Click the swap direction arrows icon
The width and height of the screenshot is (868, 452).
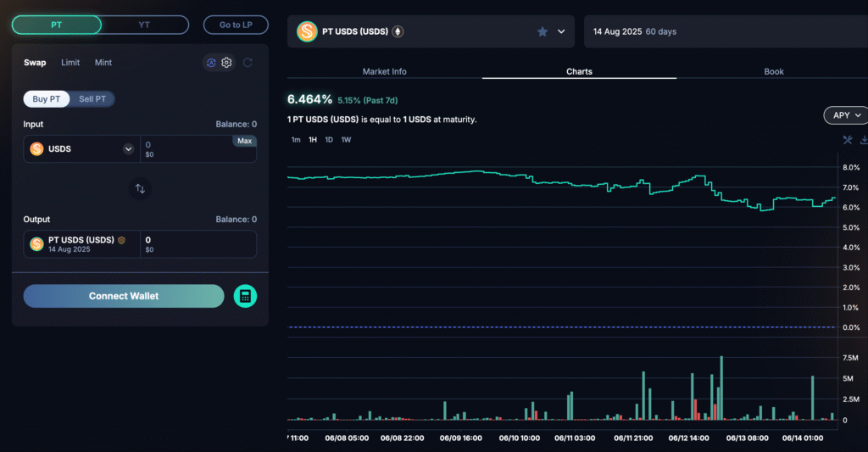(140, 189)
